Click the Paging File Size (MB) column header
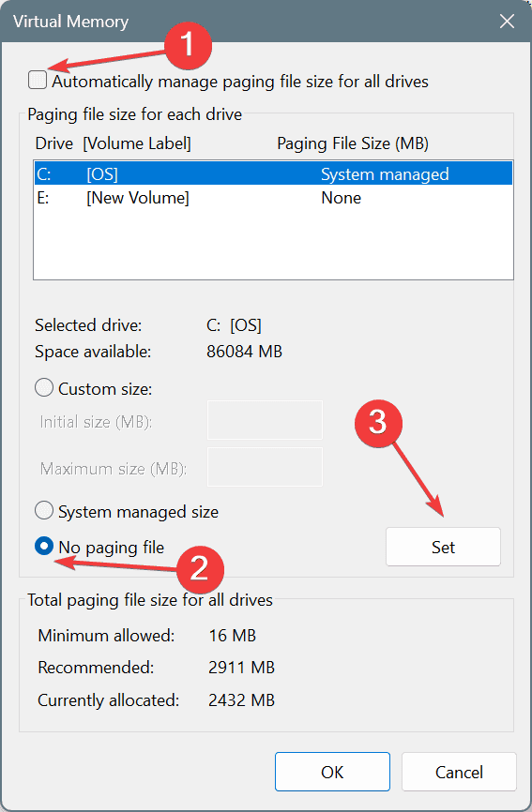Screen dimensions: 532x812 (353, 143)
